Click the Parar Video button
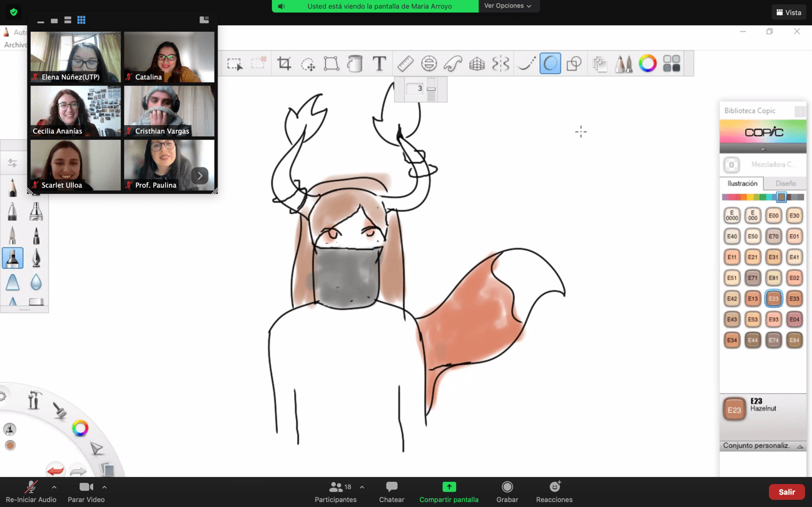The height and width of the screenshot is (507, 812). tap(86, 492)
